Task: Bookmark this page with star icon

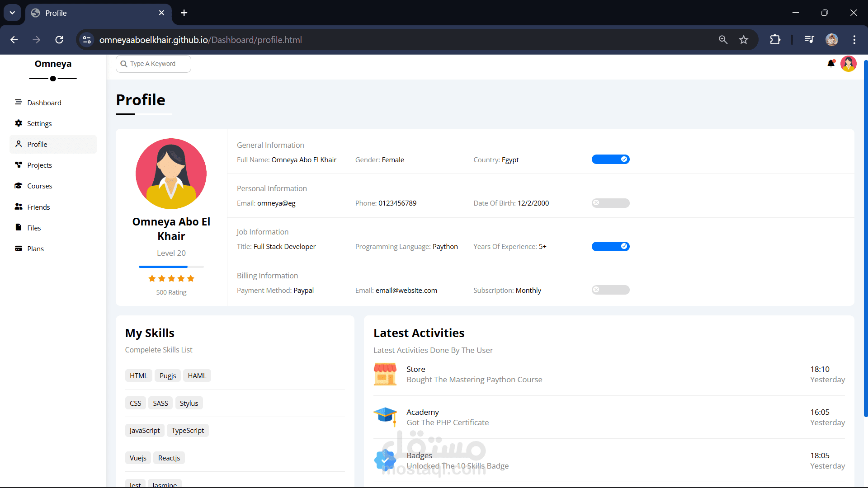Action: click(744, 40)
